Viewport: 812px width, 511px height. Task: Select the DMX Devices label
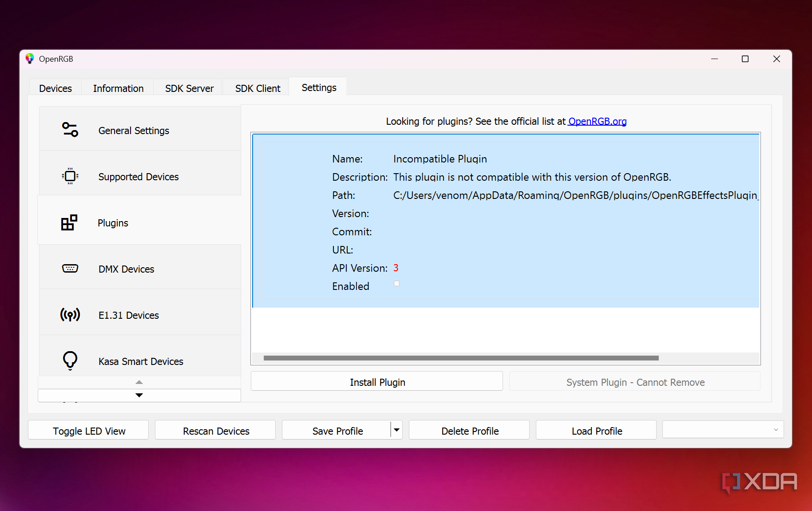tap(127, 269)
